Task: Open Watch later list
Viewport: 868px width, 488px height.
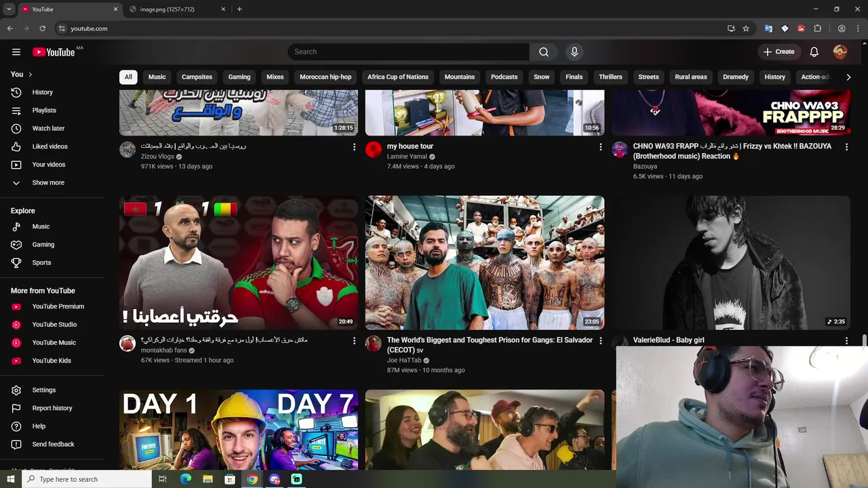Action: pyautogui.click(x=48, y=128)
